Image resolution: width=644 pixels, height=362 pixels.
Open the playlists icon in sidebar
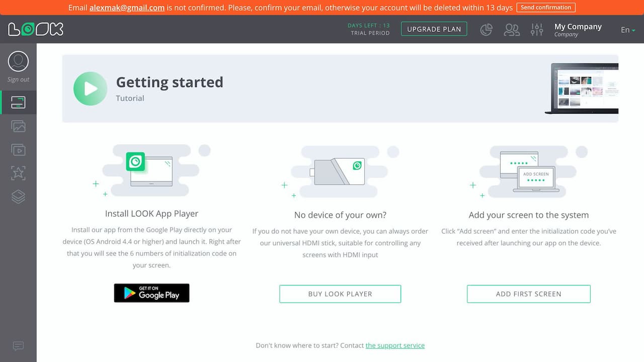[18, 150]
